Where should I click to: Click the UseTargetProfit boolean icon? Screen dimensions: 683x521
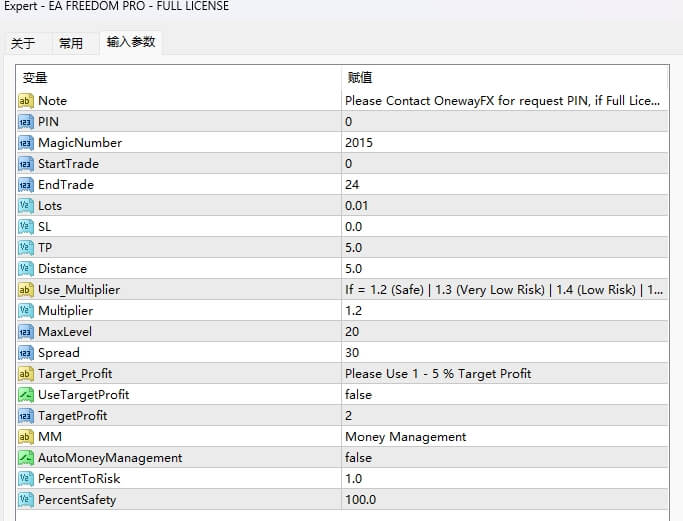click(x=26, y=395)
